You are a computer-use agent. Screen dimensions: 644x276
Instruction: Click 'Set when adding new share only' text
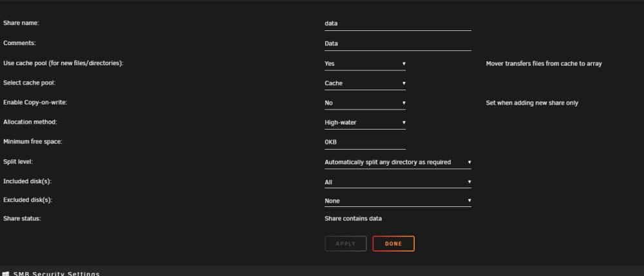tap(532, 103)
